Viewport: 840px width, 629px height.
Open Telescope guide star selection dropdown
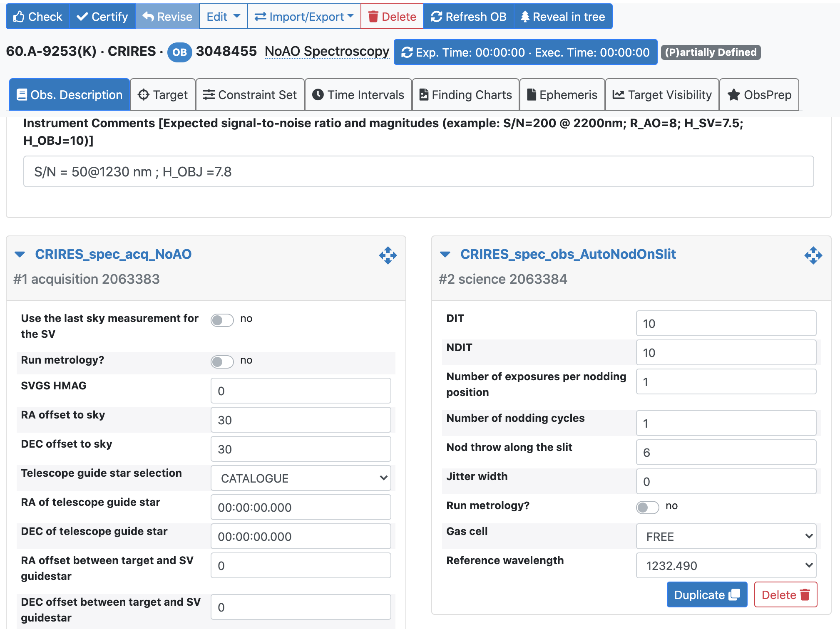tap(301, 478)
